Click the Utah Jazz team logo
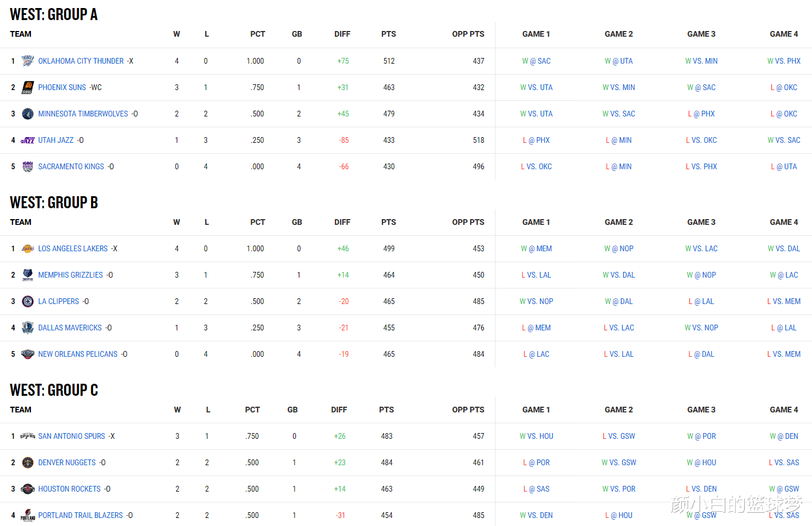 (x=28, y=140)
